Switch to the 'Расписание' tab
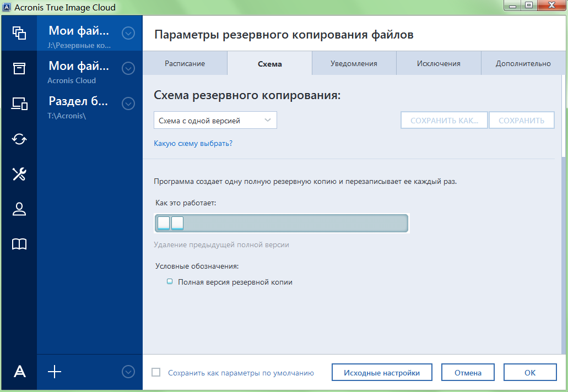Screen dimensions: 568x392 [185, 63]
